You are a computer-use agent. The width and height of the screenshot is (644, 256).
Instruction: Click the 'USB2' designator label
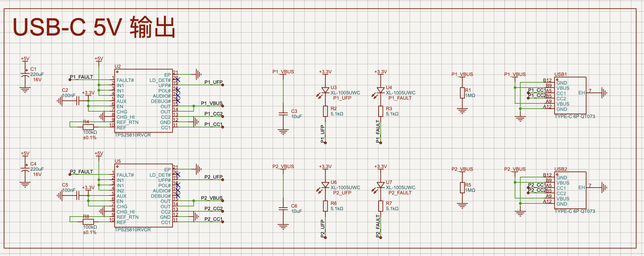pyautogui.click(x=561, y=169)
